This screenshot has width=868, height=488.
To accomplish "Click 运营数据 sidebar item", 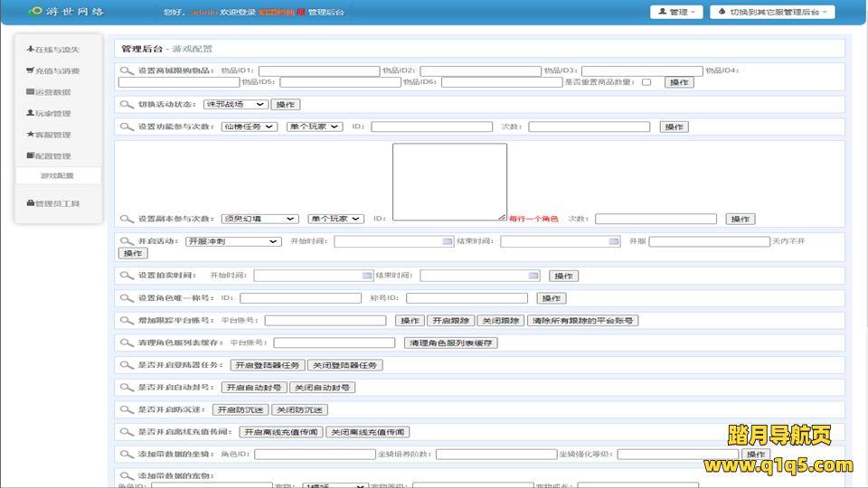I will point(52,92).
